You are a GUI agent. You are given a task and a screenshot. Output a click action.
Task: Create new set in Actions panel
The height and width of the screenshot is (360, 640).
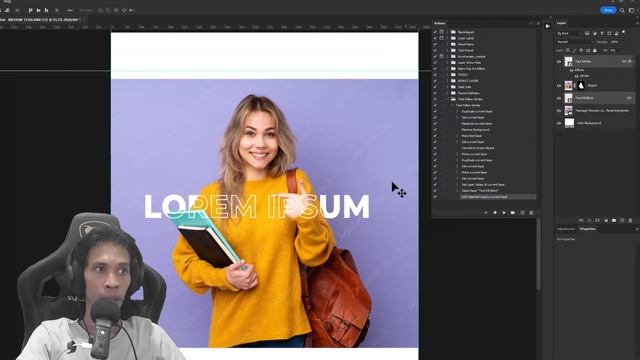[513, 213]
